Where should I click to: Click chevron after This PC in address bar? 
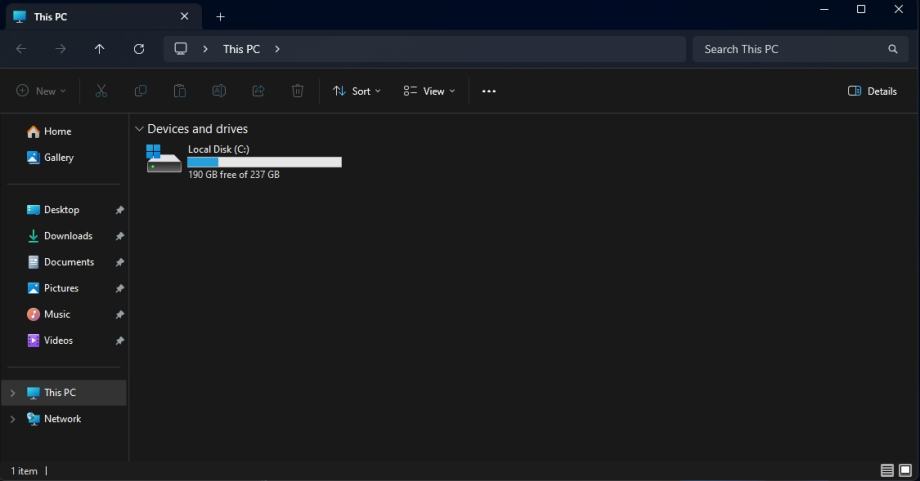277,49
